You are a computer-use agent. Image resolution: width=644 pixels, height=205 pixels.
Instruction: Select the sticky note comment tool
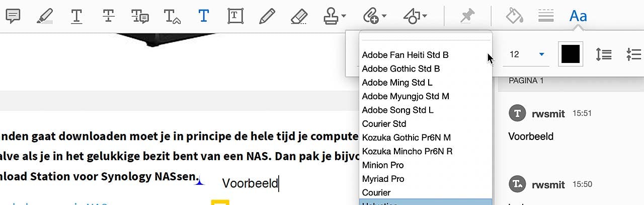click(13, 16)
